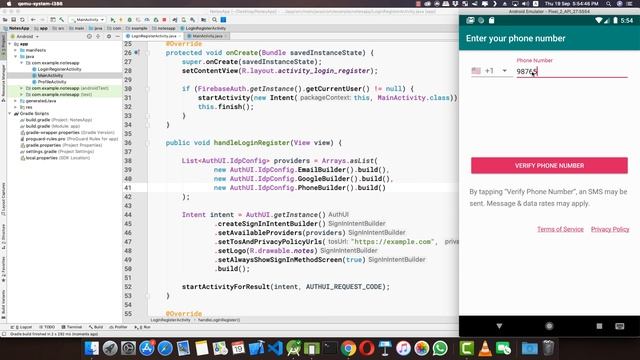Click the emulator home circle button

[549, 326]
